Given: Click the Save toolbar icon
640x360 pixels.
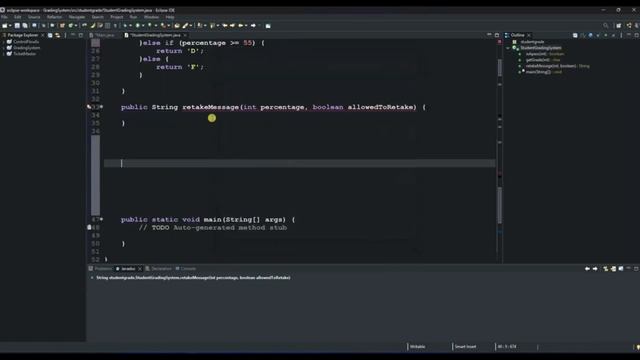Looking at the screenshot, I should pyautogui.click(x=17, y=26).
